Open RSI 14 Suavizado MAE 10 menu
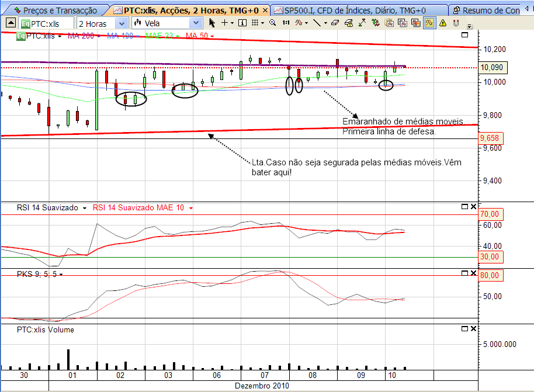This screenshot has height=392, width=534. (191, 208)
